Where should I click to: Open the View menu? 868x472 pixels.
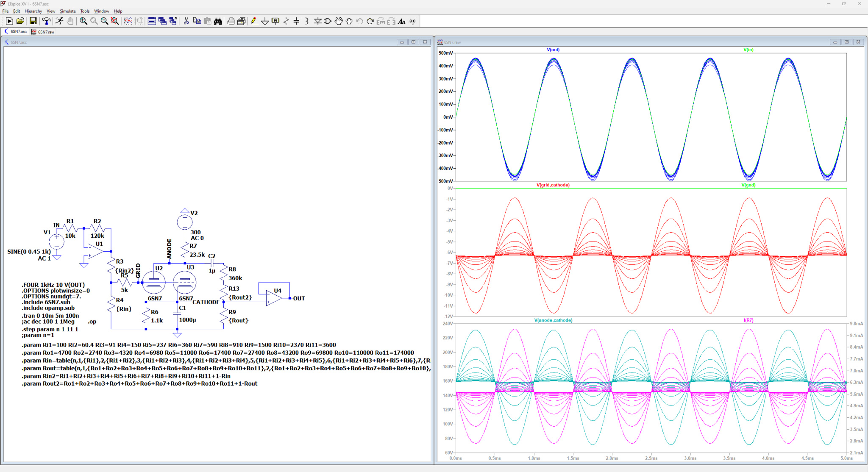(x=51, y=11)
